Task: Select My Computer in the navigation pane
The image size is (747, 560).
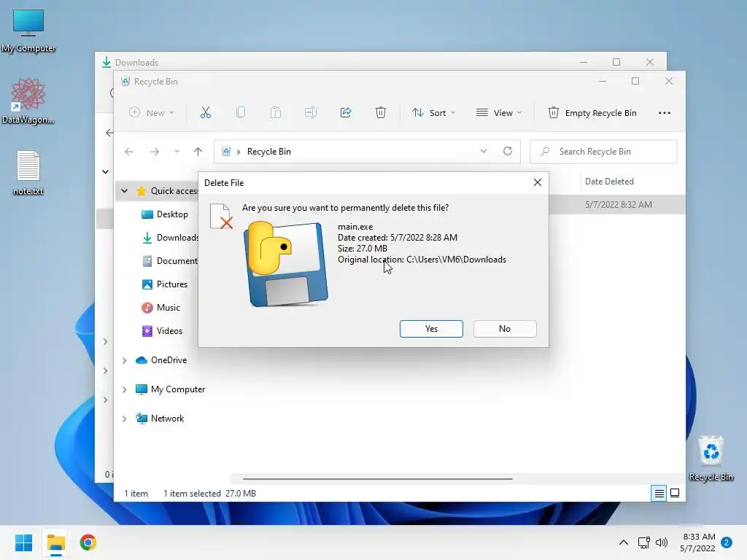Action: (x=171, y=389)
